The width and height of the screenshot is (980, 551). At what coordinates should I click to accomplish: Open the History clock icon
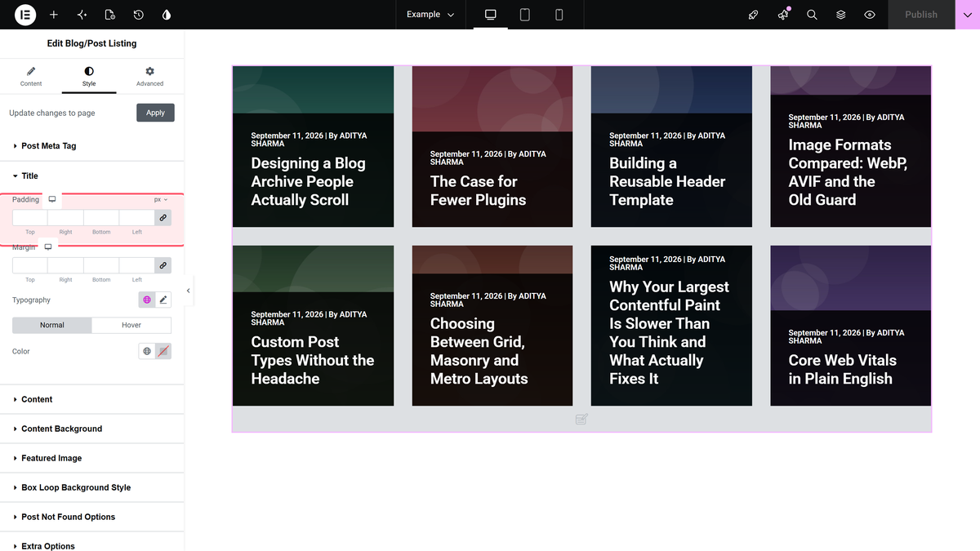tap(139, 15)
